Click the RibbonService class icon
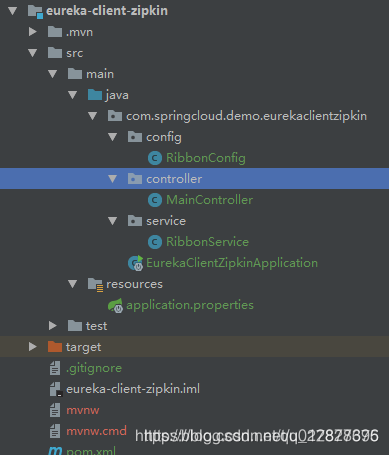 tap(155, 242)
